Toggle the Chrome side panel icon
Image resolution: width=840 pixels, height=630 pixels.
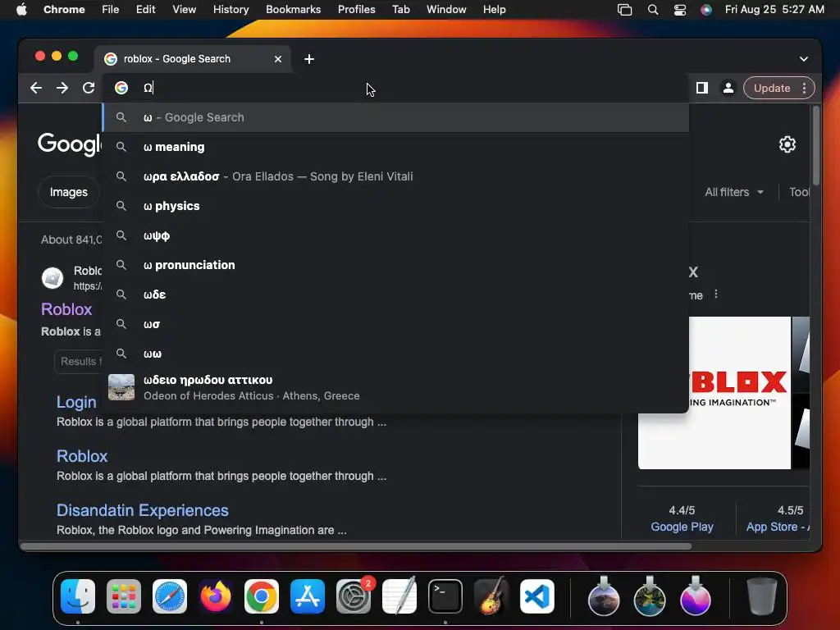pyautogui.click(x=702, y=88)
